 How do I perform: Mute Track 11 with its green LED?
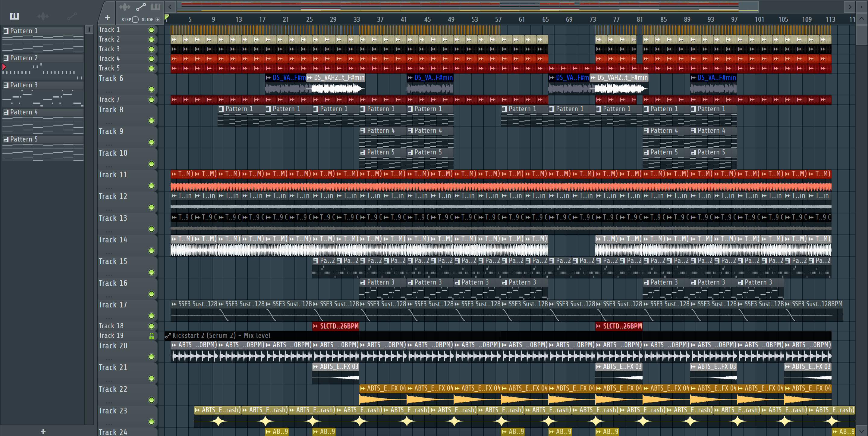tap(152, 186)
